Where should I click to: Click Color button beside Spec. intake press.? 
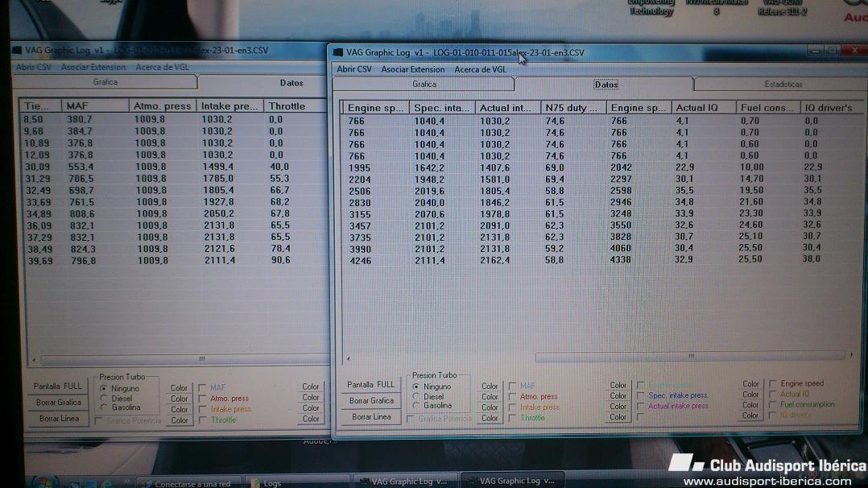pyautogui.click(x=618, y=395)
